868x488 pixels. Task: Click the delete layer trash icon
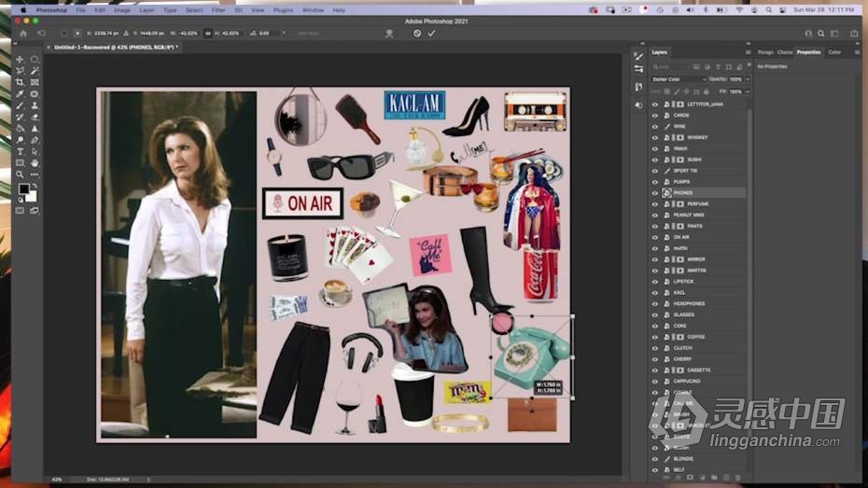click(738, 478)
